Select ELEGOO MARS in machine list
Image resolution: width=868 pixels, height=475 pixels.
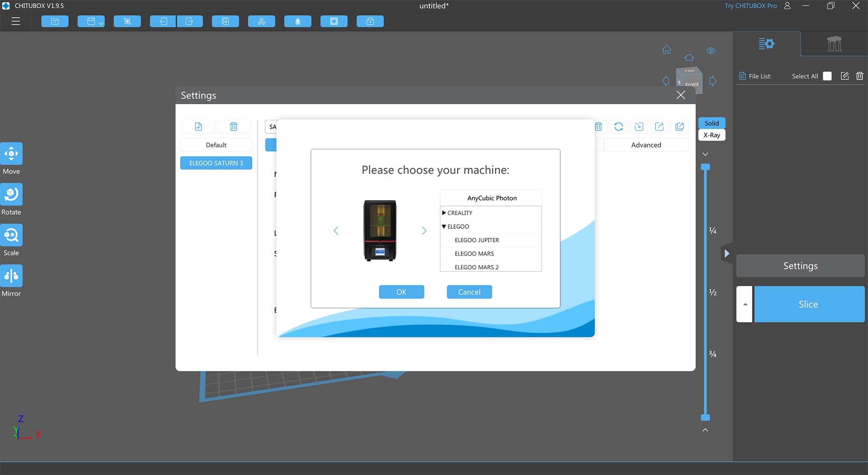491,254
